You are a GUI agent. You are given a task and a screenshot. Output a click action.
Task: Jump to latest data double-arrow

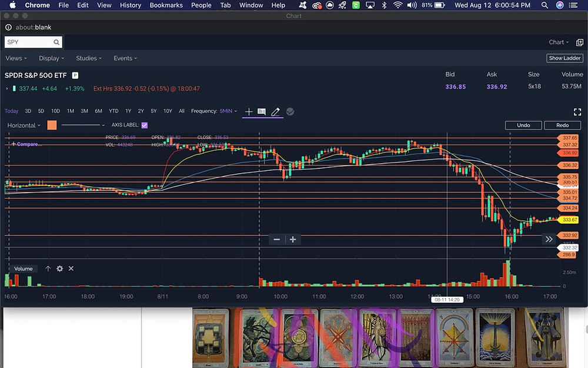coord(549,239)
